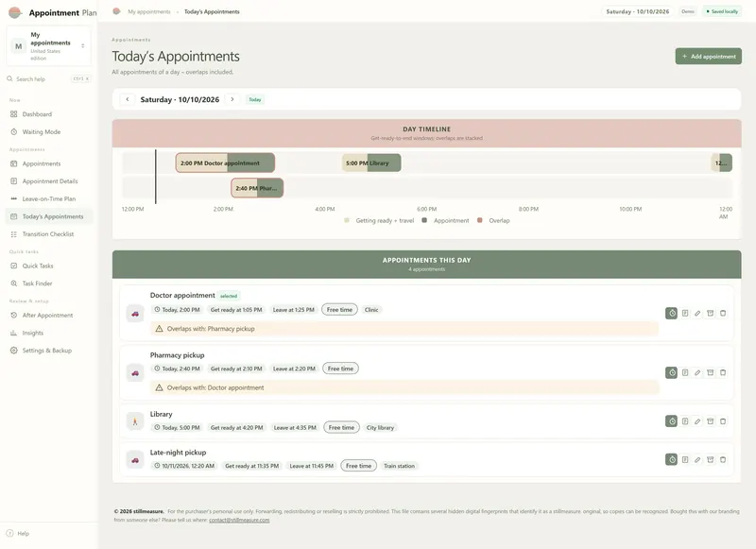Open the details icon for Library
The image size is (756, 549).
tap(685, 421)
